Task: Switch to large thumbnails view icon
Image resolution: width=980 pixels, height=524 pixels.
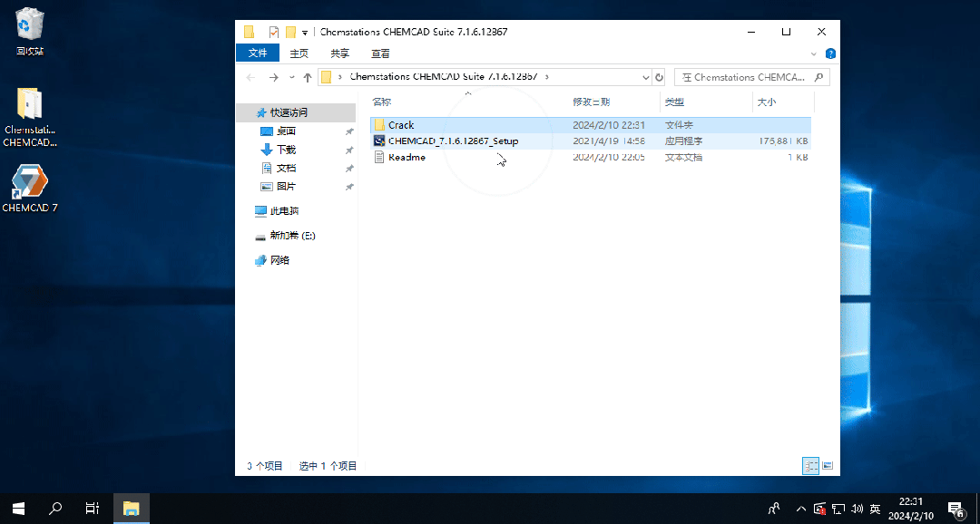Action: [828, 465]
